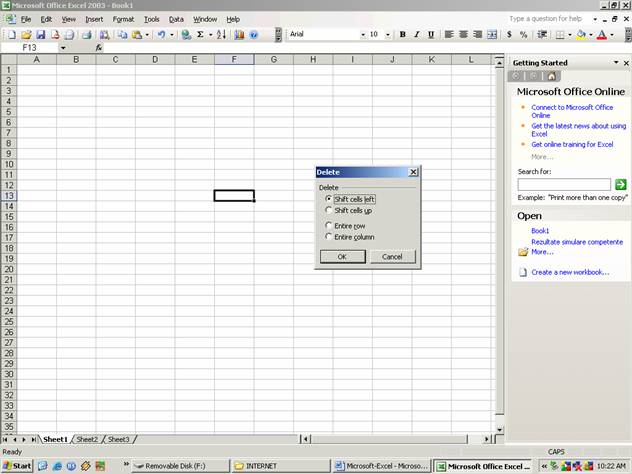Viewport: 632px width, 474px height.
Task: Click the Center alignment icon
Action: (463, 35)
